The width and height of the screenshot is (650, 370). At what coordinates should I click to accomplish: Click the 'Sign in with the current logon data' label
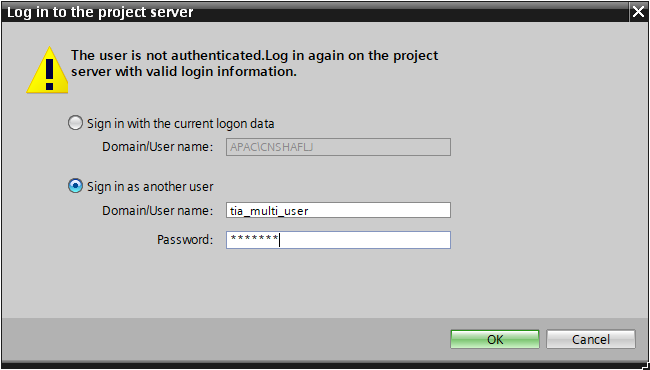pos(181,123)
